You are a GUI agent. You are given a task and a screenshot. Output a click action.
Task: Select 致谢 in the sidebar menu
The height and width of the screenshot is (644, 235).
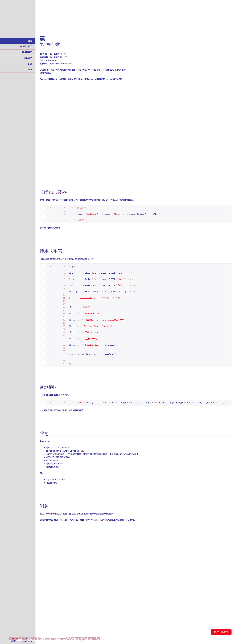click(x=17, y=64)
